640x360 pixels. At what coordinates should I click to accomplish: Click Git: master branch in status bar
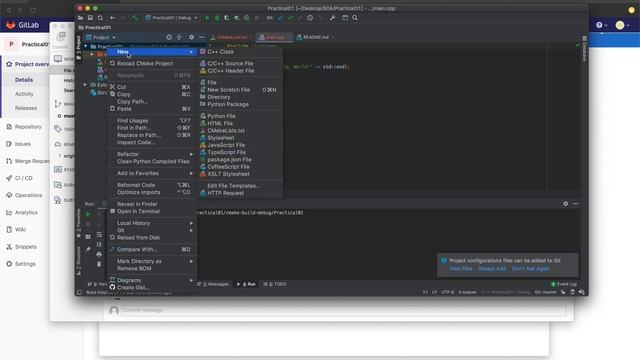coord(545,292)
